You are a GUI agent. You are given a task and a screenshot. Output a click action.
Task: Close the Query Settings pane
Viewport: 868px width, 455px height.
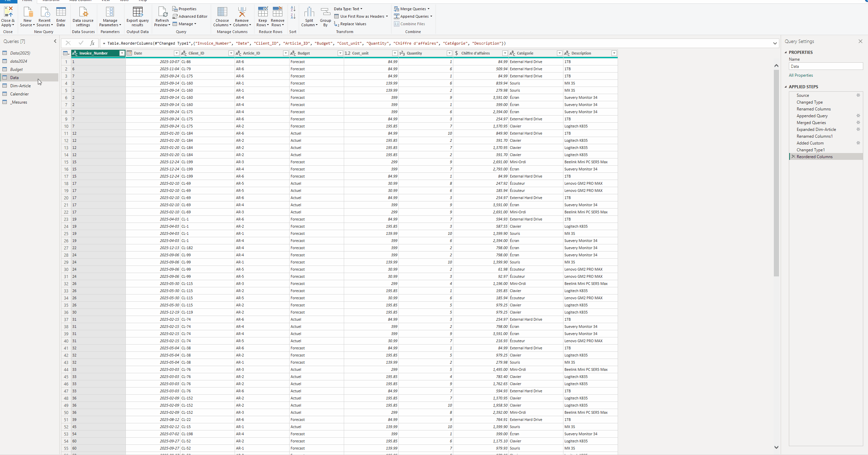click(860, 41)
